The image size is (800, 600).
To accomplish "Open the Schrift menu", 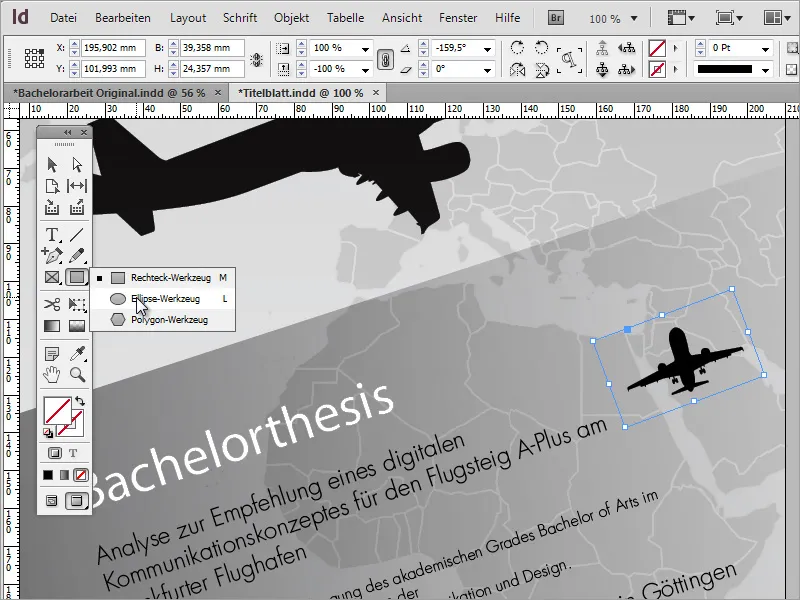I will (240, 18).
